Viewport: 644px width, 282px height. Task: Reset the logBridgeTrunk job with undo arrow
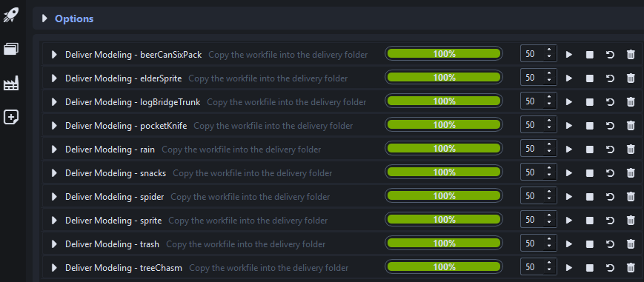(x=611, y=102)
